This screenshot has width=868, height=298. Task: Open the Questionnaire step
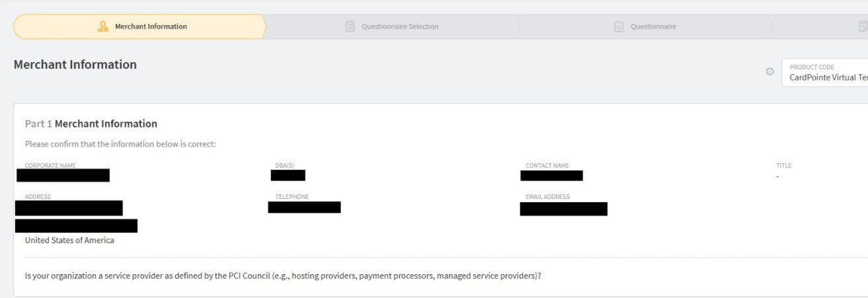(653, 27)
